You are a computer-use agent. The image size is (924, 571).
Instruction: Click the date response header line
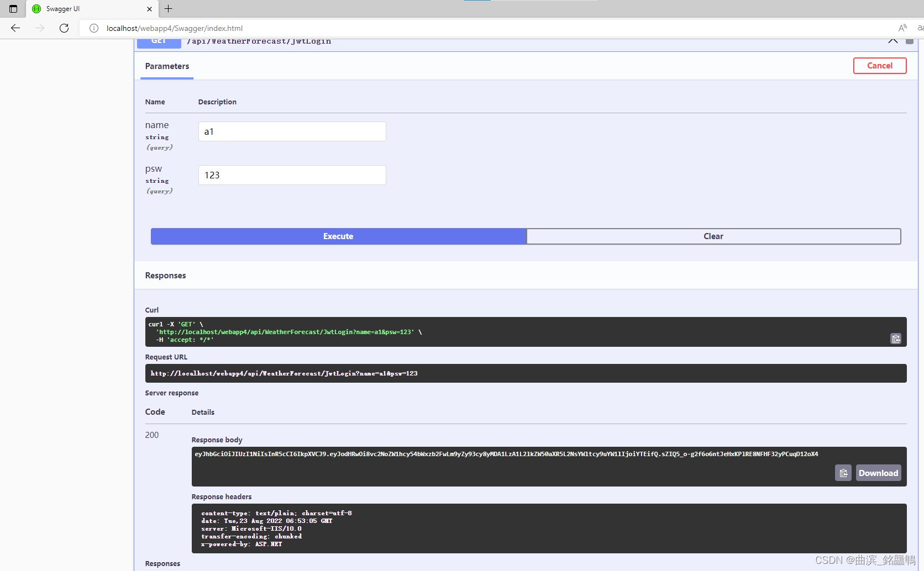pos(267,521)
